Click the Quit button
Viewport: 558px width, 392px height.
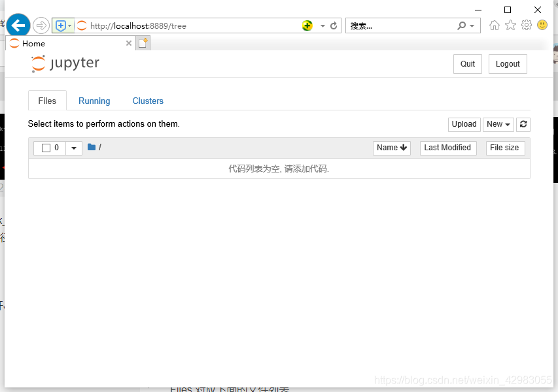(x=467, y=64)
